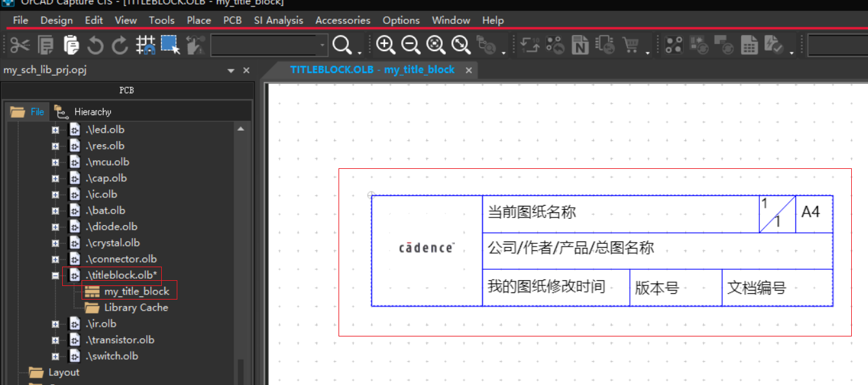Click the Zoom Out magnifier icon
The width and height of the screenshot is (868, 385).
coord(410,45)
